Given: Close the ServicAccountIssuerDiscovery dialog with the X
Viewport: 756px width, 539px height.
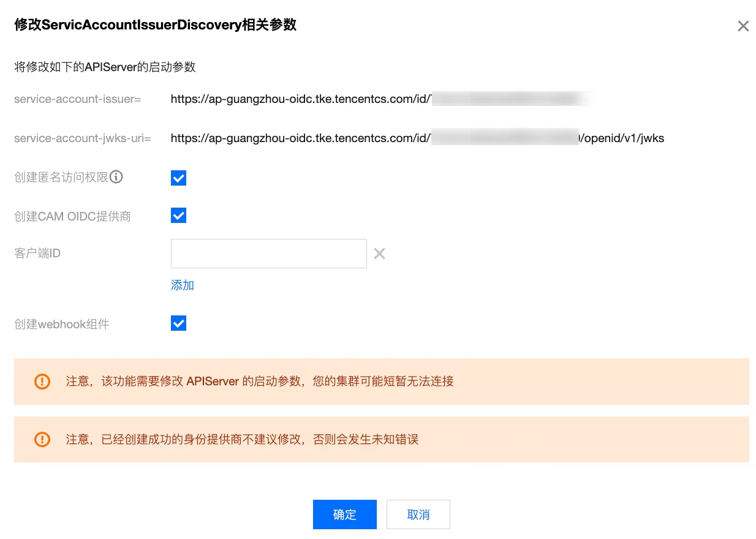Looking at the screenshot, I should coord(743,26).
